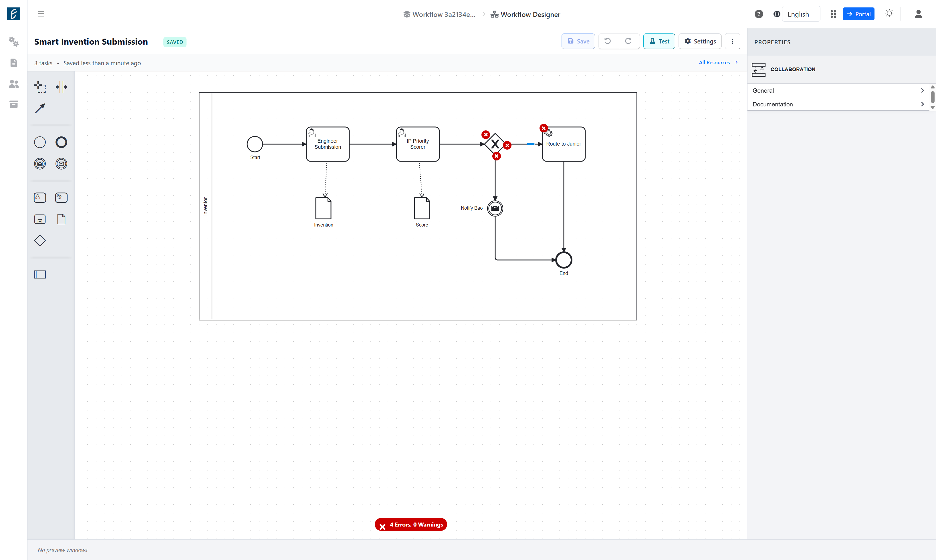This screenshot has width=936, height=560.
Task: Pick the global connect arrow tool
Action: pos(40,108)
